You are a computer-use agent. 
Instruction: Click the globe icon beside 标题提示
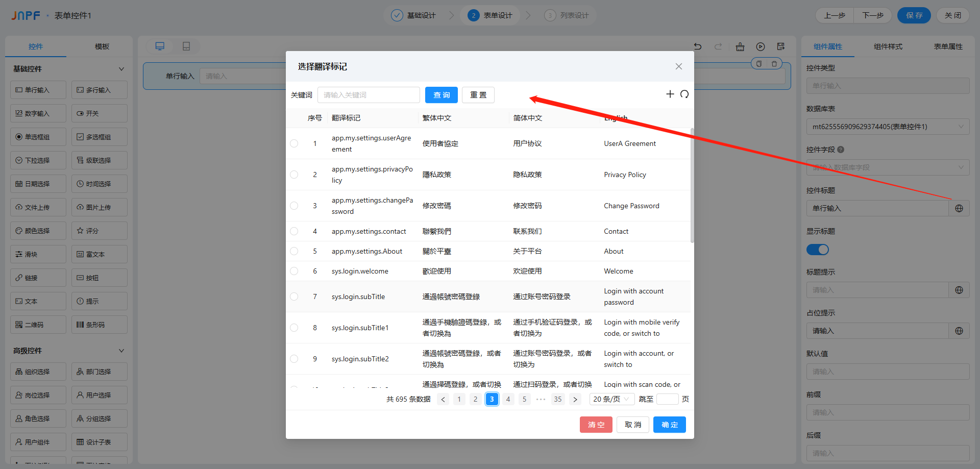tap(959, 290)
